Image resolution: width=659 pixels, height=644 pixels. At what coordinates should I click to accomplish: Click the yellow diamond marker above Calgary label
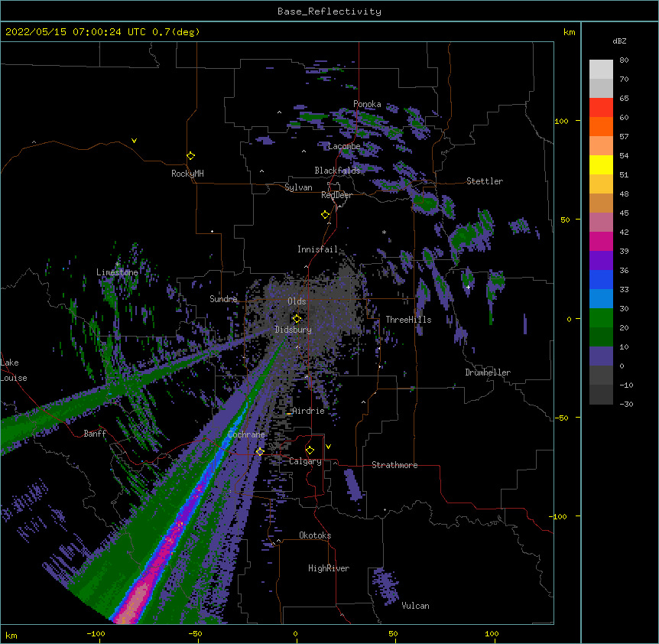(310, 450)
